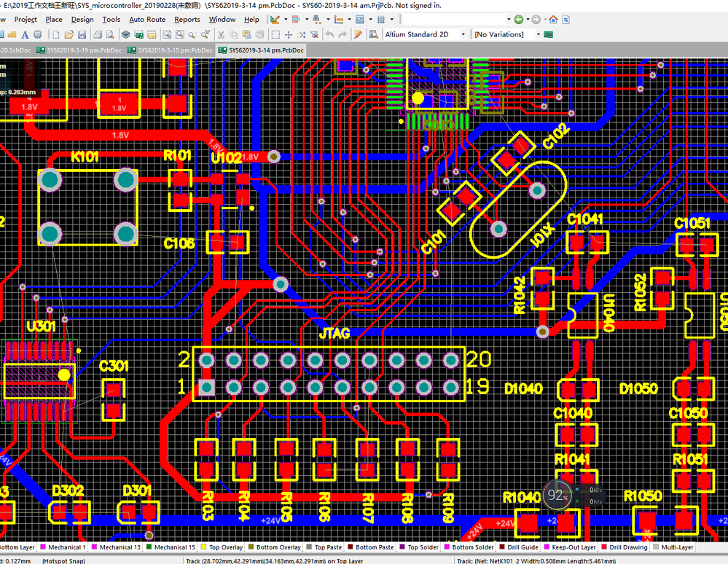
Task: Click the green variants board icon
Action: click(x=548, y=34)
